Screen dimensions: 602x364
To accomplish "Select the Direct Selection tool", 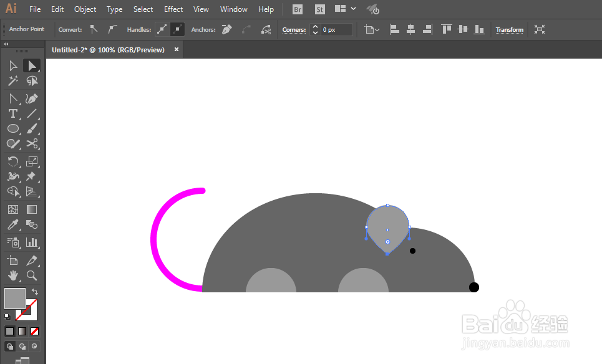I will (x=32, y=66).
